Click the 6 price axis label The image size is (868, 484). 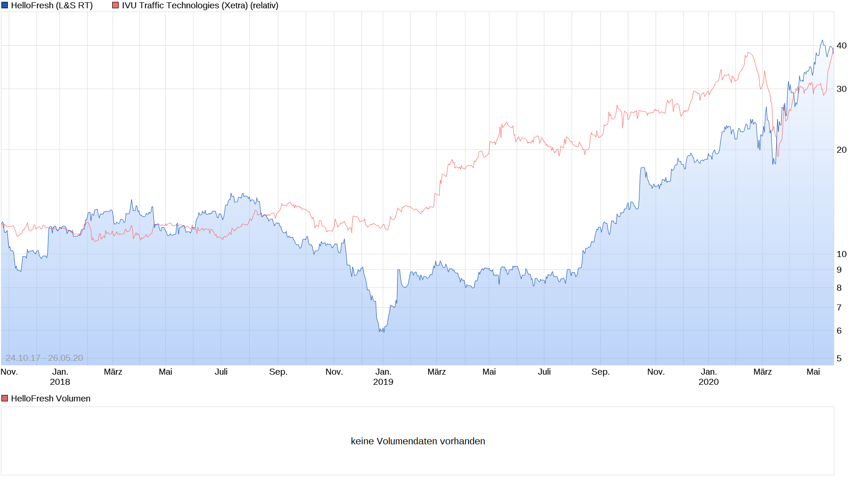click(x=839, y=331)
